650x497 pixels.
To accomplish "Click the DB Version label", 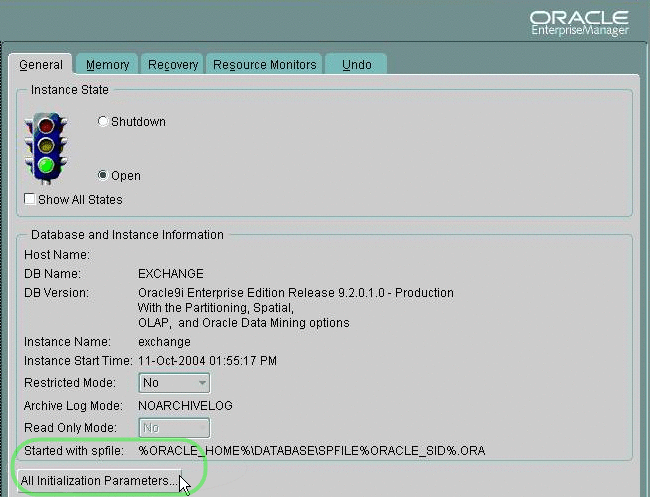I will pyautogui.click(x=56, y=293).
